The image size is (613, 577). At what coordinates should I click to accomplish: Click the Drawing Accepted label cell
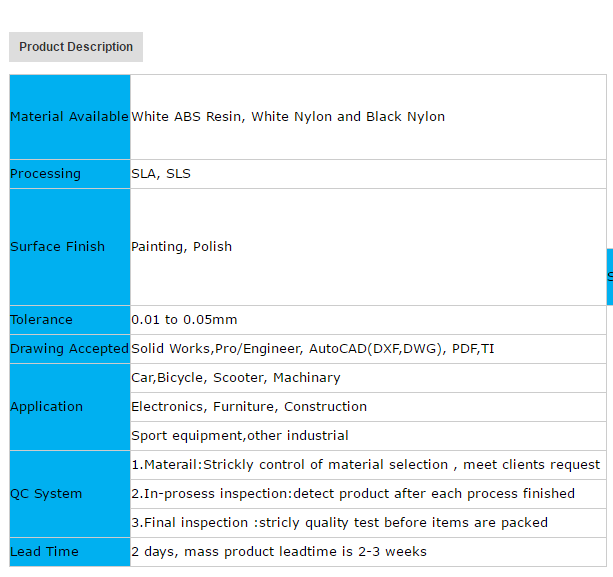click(x=69, y=349)
